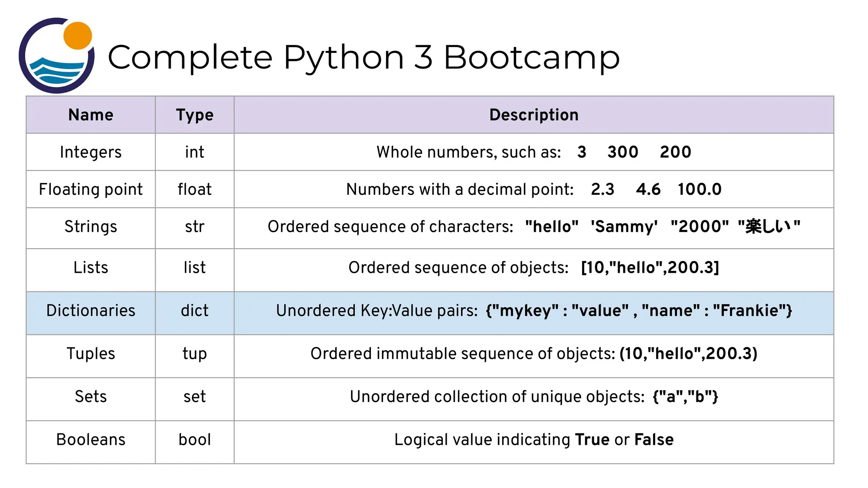
Task: Click the Complete Python 3 Bootcamp title
Action: tap(364, 57)
